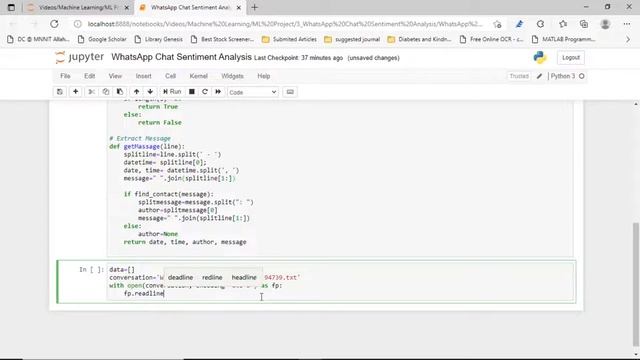The width and height of the screenshot is (640, 360).
Task: Open the Widgets menu
Action: click(x=232, y=76)
